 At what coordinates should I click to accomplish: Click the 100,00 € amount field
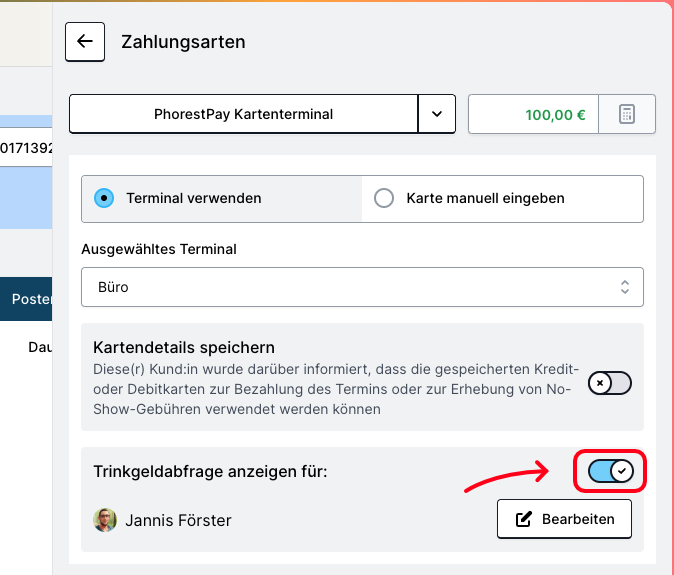pos(533,114)
